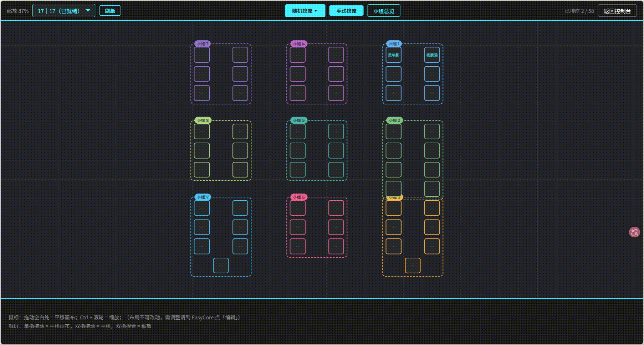
Task: Select the 小组 8 group label tag
Action: pos(203,120)
